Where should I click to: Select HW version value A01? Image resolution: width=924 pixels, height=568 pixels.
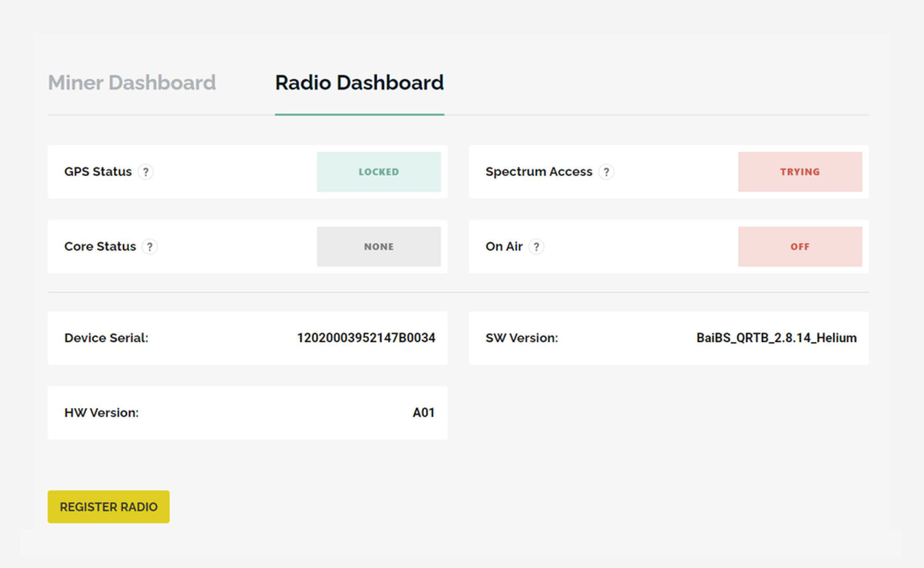pyautogui.click(x=423, y=413)
